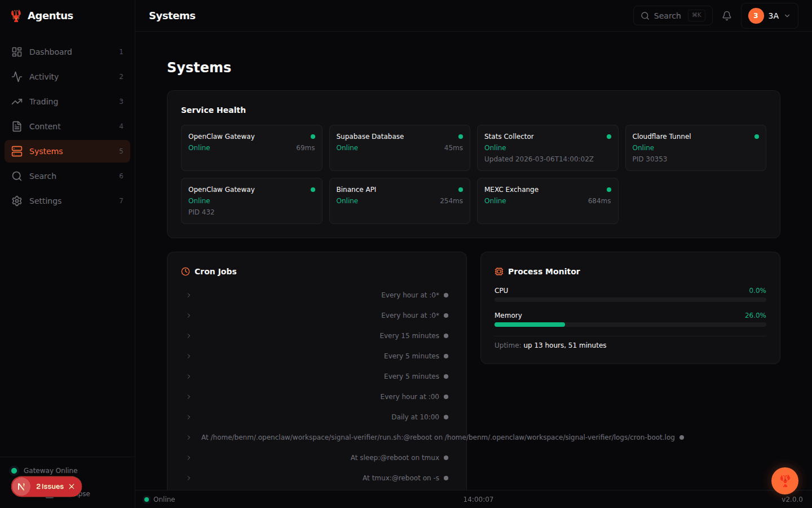Viewport: 812px width, 508px height.
Task: Click the Trading chart icon
Action: click(17, 101)
